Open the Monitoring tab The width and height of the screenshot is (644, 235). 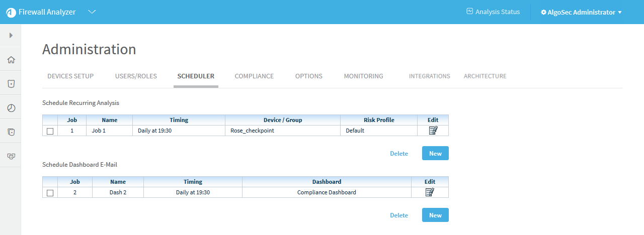coord(363,76)
